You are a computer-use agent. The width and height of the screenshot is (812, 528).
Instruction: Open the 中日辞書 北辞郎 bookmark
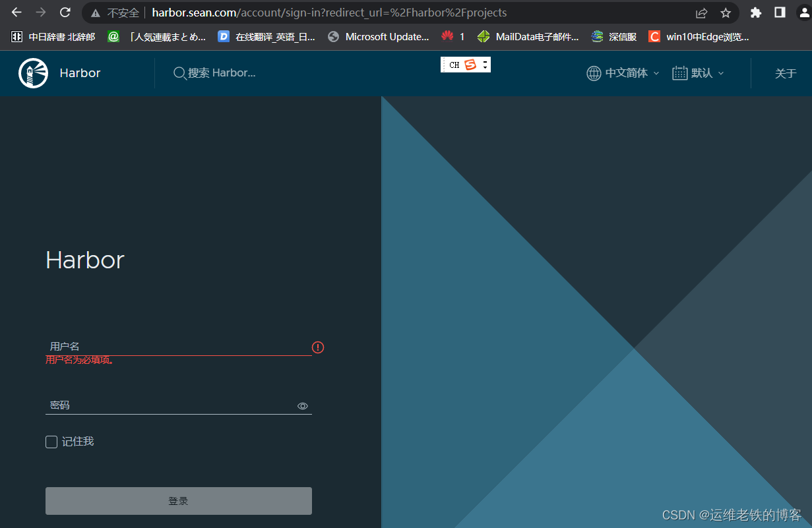coord(53,37)
